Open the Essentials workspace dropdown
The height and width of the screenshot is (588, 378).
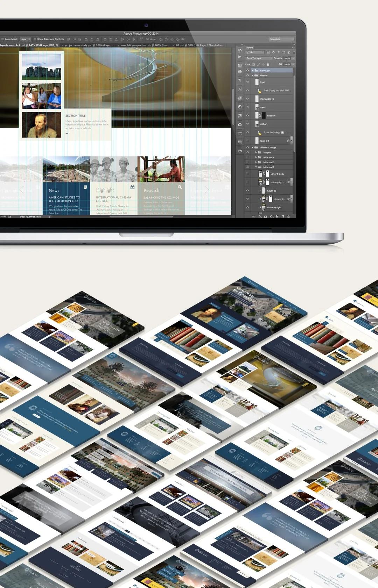(x=281, y=39)
